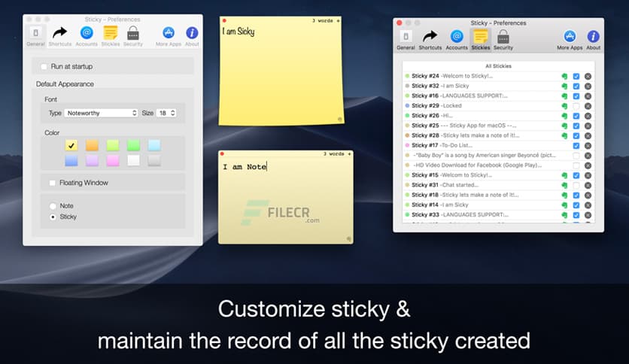Screen dimensions: 629x364
Task: Delete Sticky #29 with its X icon
Action: tap(588, 106)
